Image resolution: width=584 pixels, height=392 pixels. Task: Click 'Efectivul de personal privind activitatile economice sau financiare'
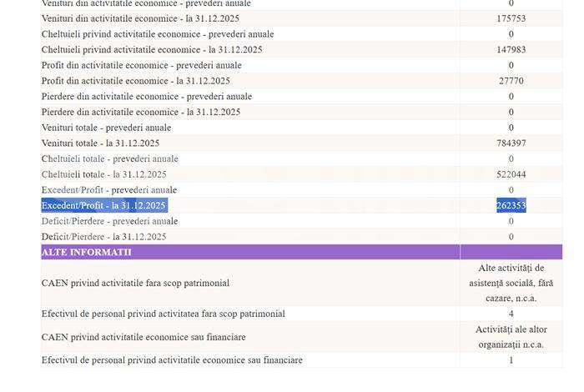pos(172,361)
